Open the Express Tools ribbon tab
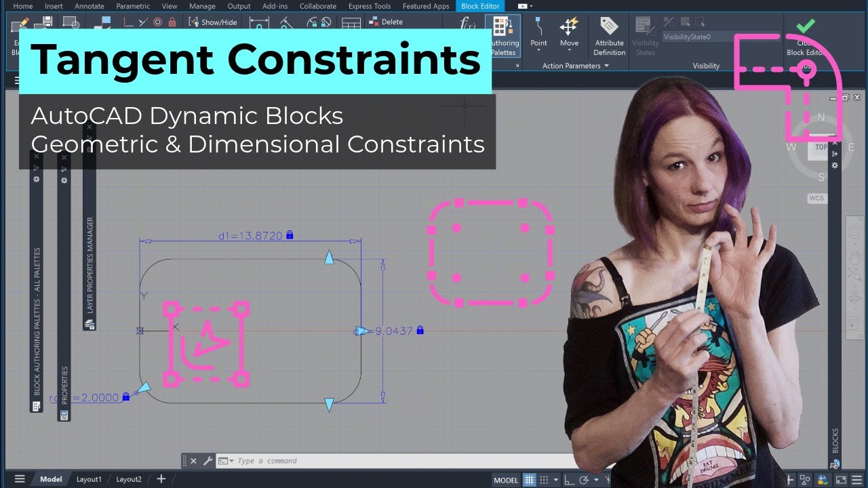This screenshot has width=868, height=488. pos(369,6)
